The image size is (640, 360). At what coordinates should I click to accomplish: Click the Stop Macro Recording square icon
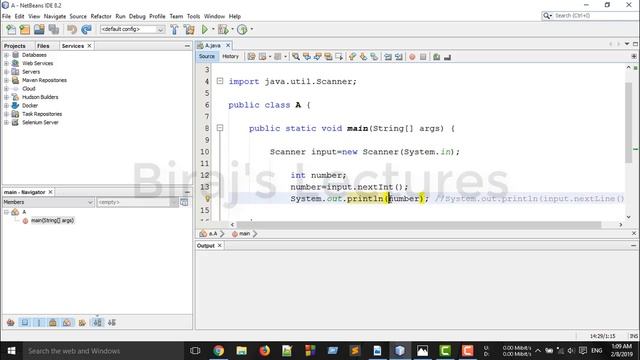pyautogui.click(x=423, y=57)
